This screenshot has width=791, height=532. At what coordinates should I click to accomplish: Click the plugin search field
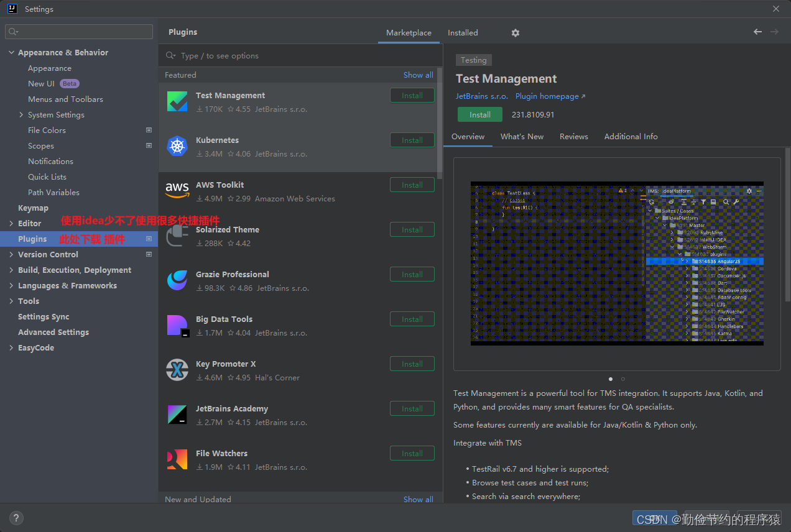[300, 56]
